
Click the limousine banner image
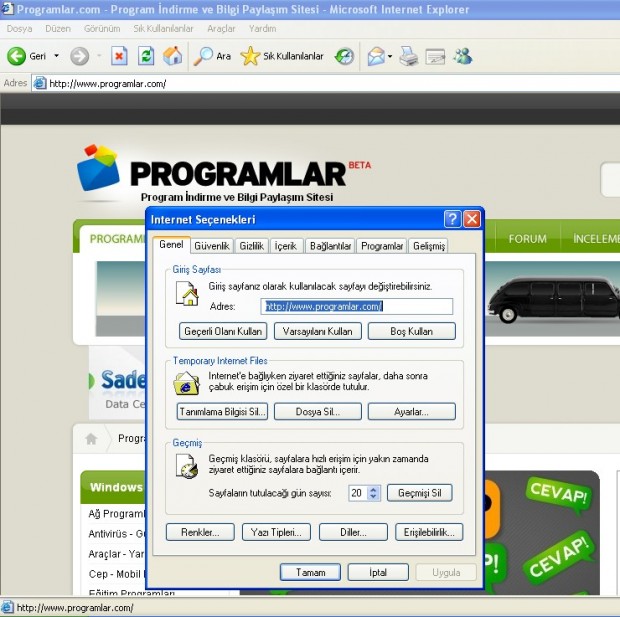point(553,298)
